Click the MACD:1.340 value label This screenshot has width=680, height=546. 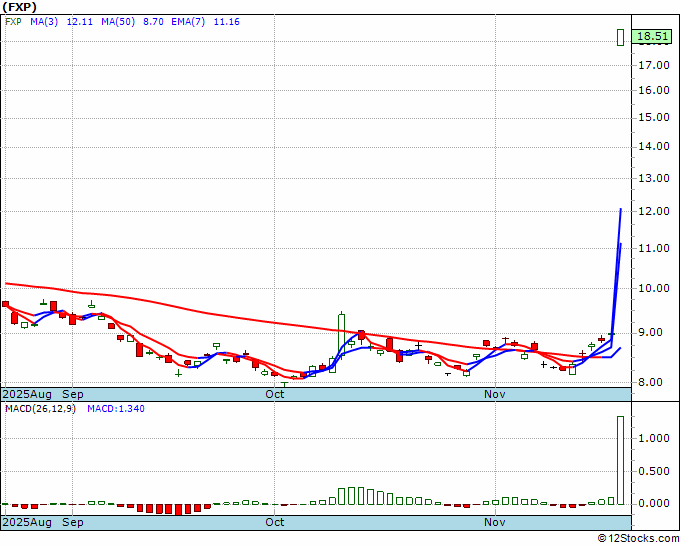(x=116, y=409)
